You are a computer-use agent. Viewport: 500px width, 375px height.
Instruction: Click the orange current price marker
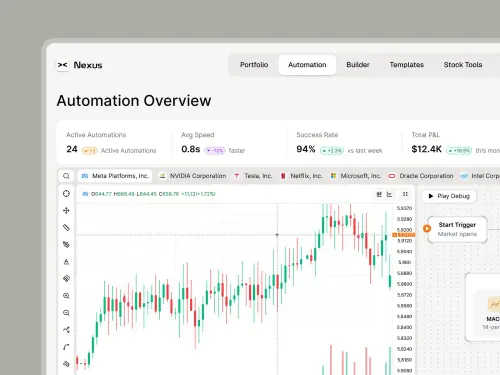(404, 235)
